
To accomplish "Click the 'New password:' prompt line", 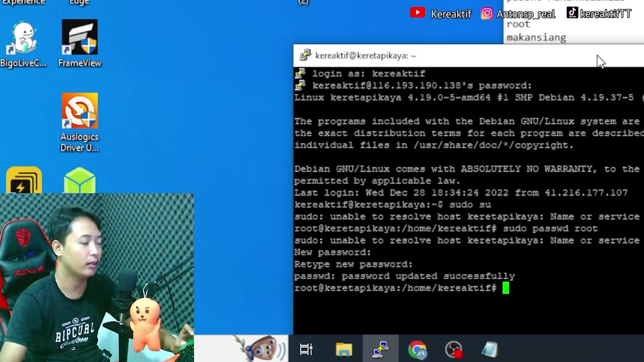I will 333,252.
